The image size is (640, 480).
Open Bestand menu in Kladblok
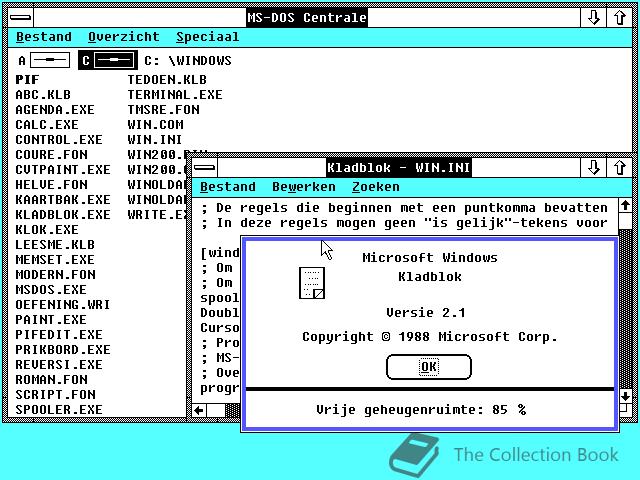[x=228, y=187]
